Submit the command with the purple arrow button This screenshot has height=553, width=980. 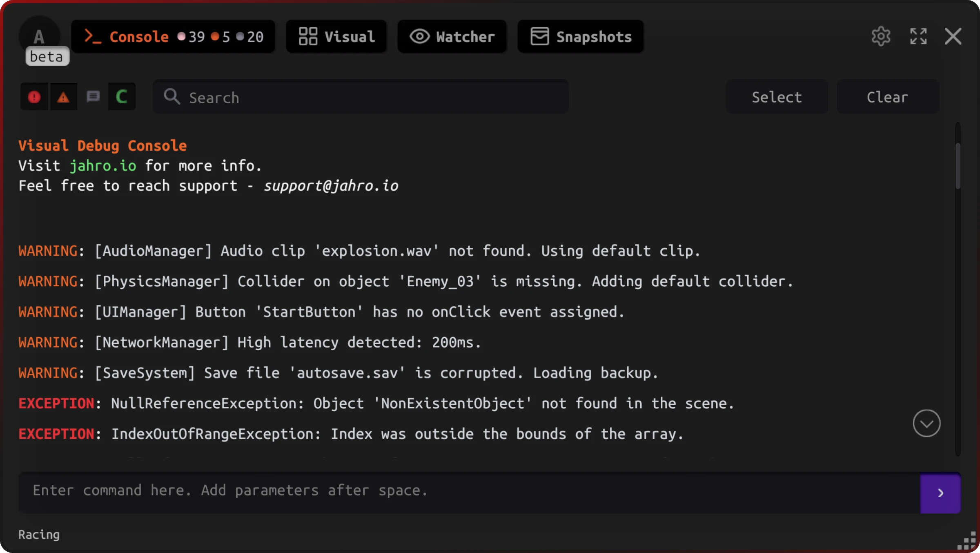(940, 493)
